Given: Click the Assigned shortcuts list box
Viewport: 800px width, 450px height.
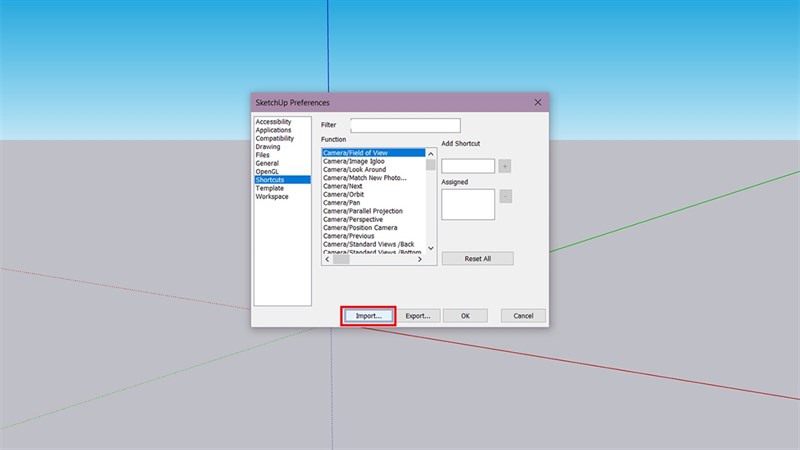Looking at the screenshot, I should click(x=468, y=205).
